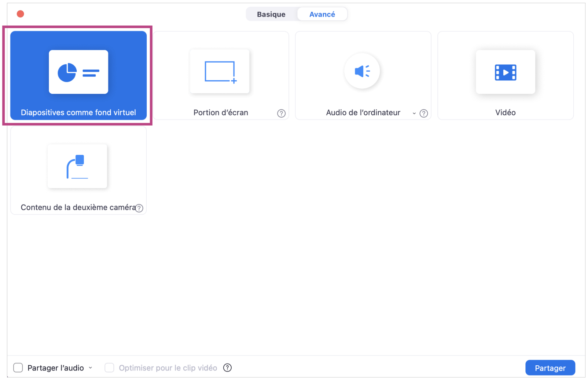Click the Vidéo label text
Viewport: 588px width, 380px height.
coord(505,113)
